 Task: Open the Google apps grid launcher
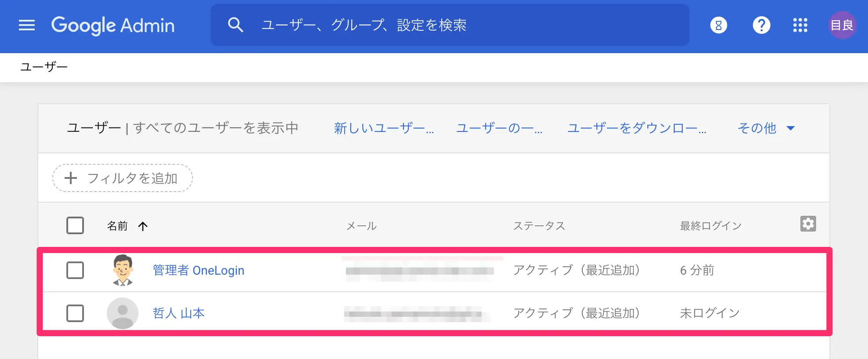coord(800,25)
